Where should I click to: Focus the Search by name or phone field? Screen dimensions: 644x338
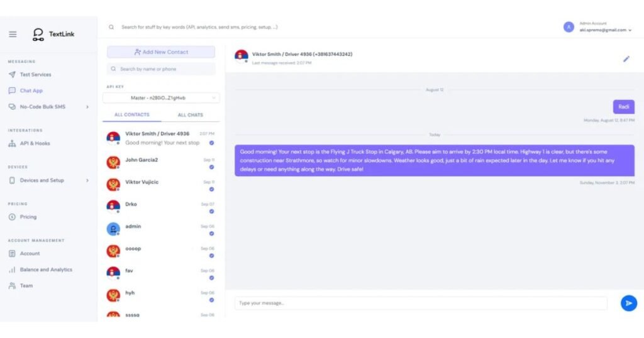click(161, 69)
